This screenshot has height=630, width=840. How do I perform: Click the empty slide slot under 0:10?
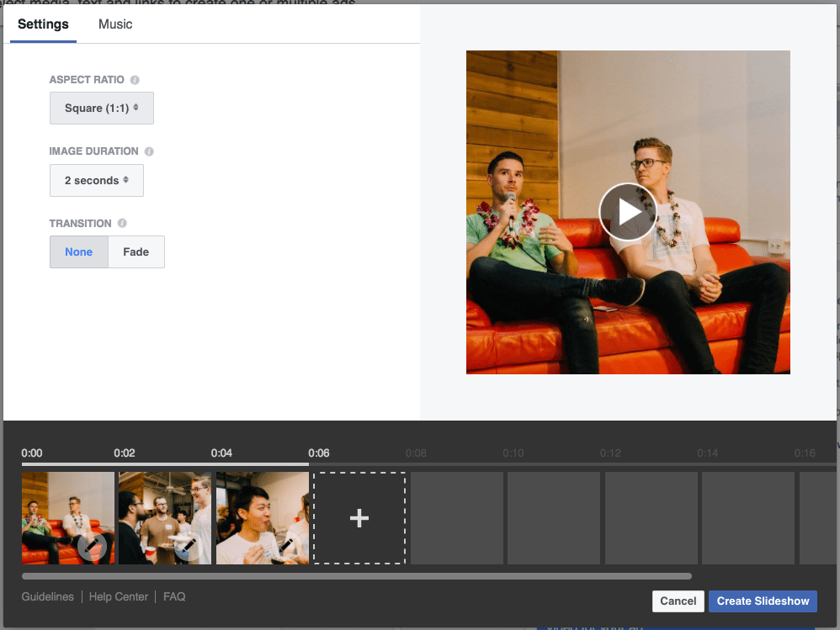(554, 518)
